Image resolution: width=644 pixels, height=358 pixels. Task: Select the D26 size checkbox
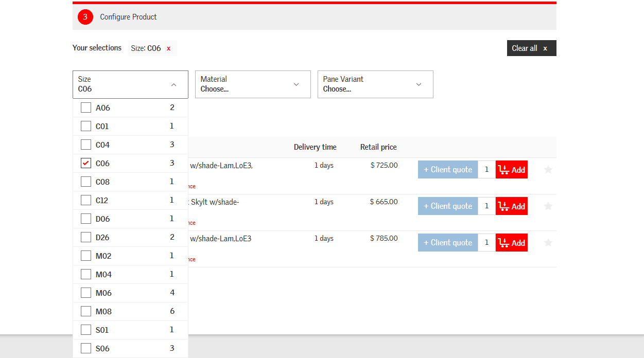(x=86, y=237)
